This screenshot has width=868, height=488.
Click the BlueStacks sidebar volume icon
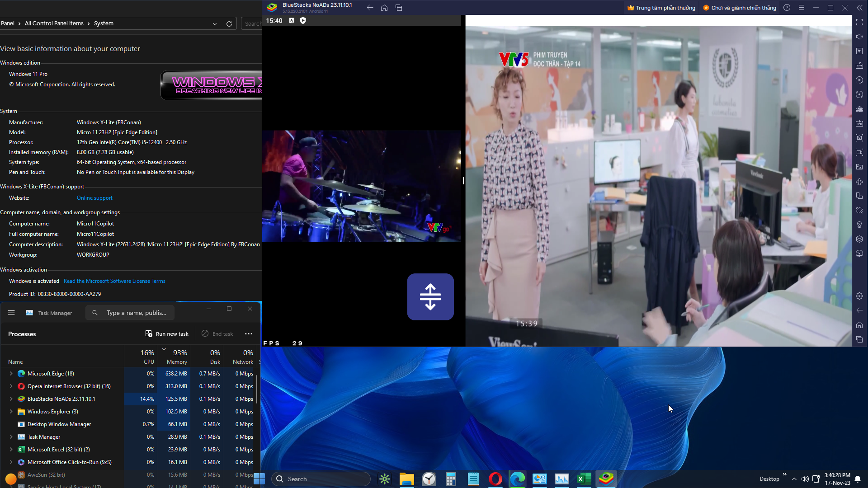click(x=859, y=37)
